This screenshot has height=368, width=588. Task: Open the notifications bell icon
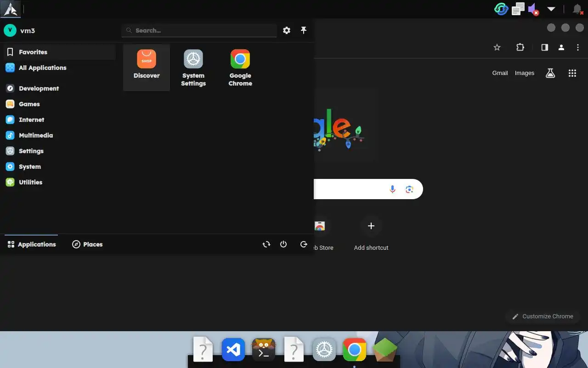(x=577, y=9)
